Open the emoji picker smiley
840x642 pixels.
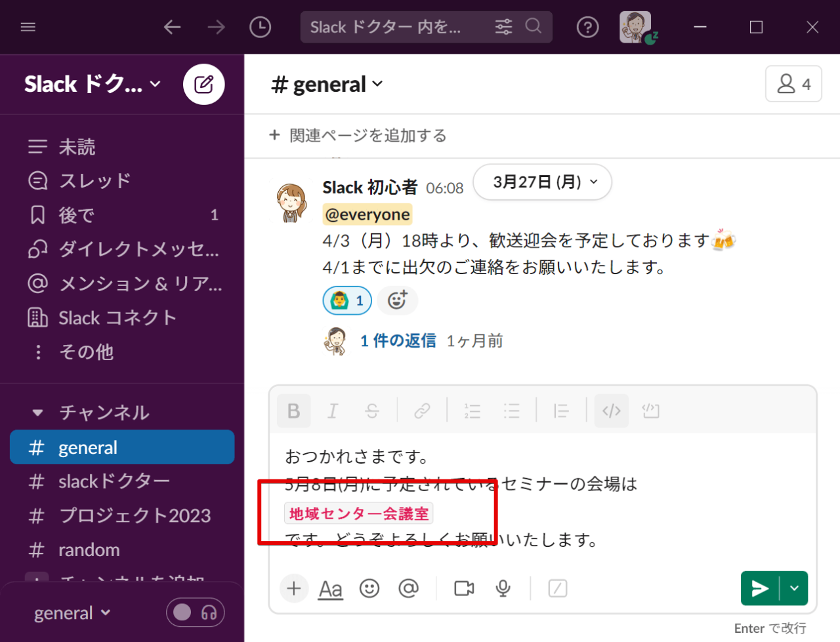(x=369, y=588)
